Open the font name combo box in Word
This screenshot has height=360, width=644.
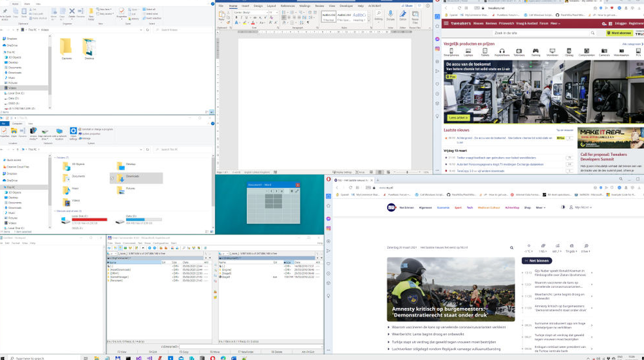click(250, 13)
